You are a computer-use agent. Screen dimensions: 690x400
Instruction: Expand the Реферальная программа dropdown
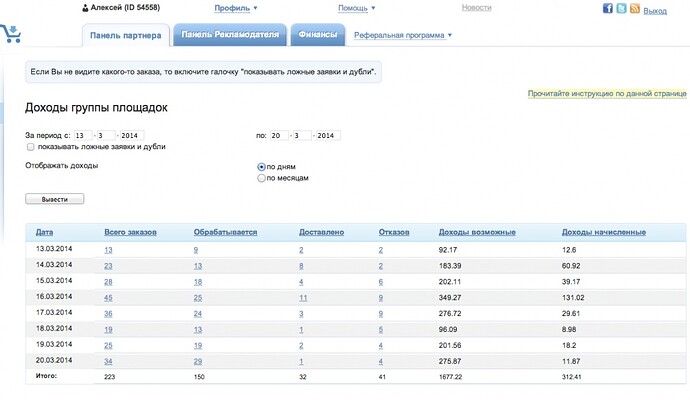coord(403,35)
